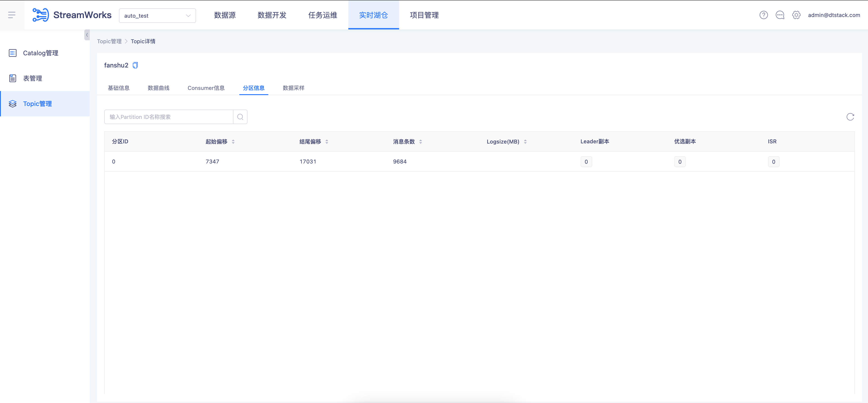Click the Topic管理 layers icon
The width and height of the screenshot is (868, 403).
click(12, 104)
